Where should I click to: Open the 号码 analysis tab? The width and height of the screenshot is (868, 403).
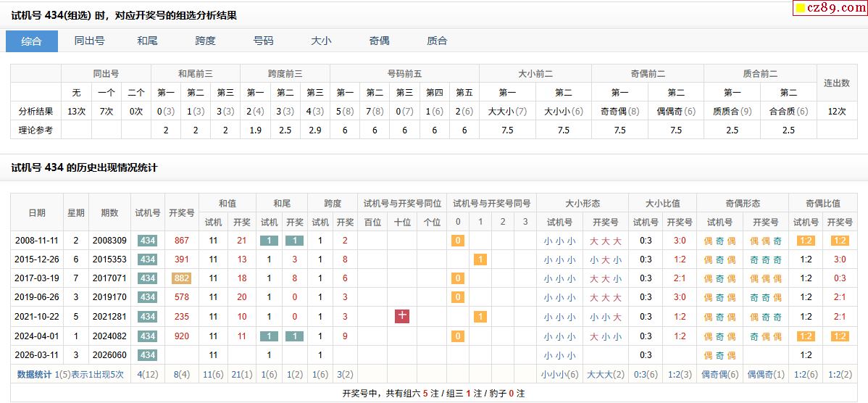click(263, 41)
